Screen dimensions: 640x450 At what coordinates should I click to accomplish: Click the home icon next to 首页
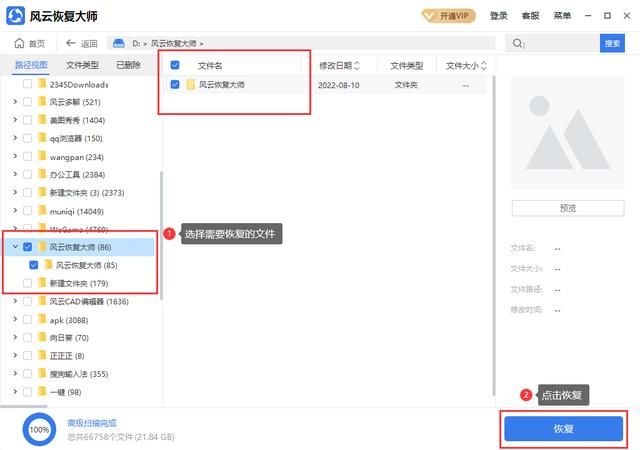(19, 43)
